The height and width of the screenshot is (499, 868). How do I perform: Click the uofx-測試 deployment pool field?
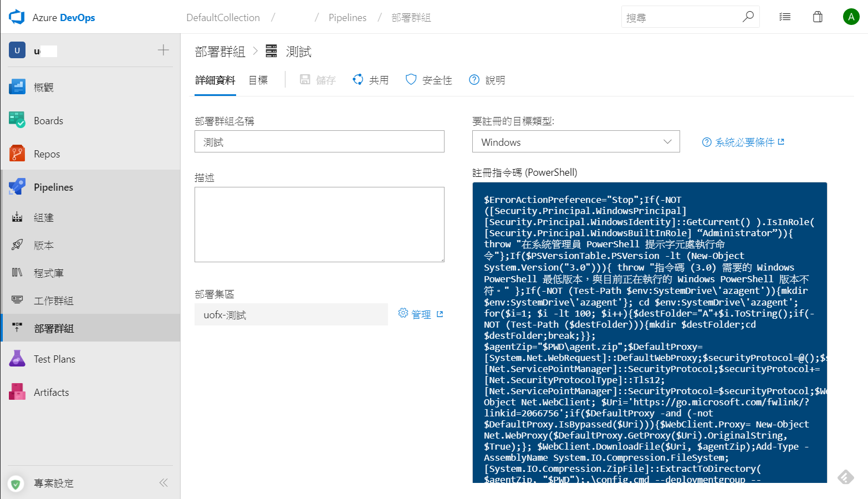coord(291,314)
